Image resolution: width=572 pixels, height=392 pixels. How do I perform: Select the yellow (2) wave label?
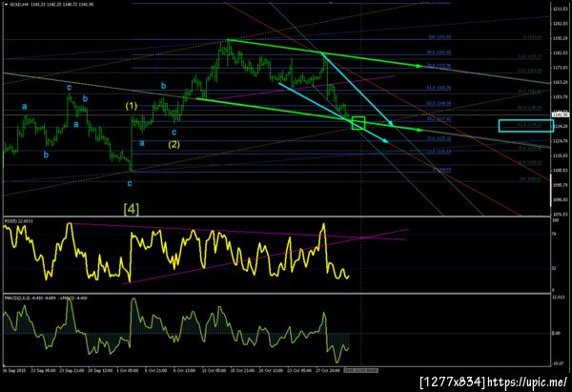click(x=174, y=144)
